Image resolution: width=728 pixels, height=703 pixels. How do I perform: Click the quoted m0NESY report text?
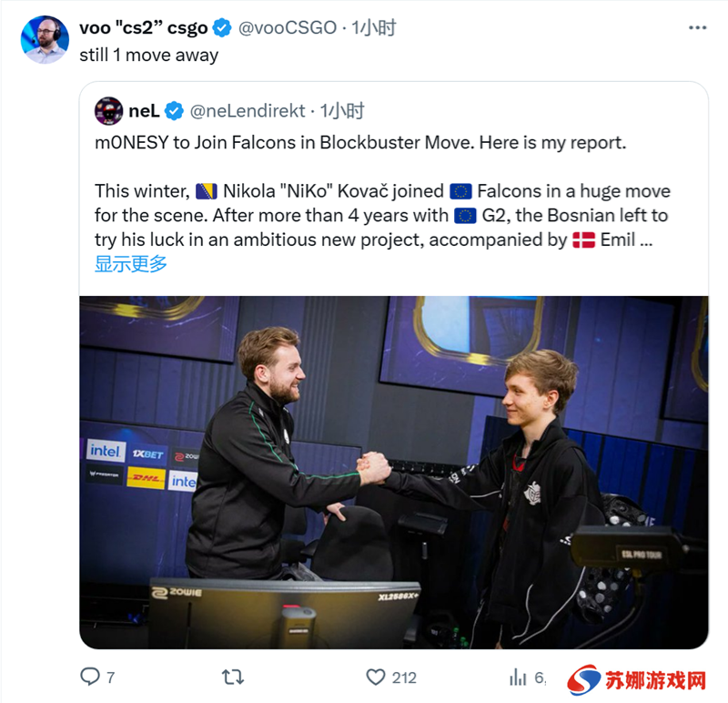tap(382, 191)
